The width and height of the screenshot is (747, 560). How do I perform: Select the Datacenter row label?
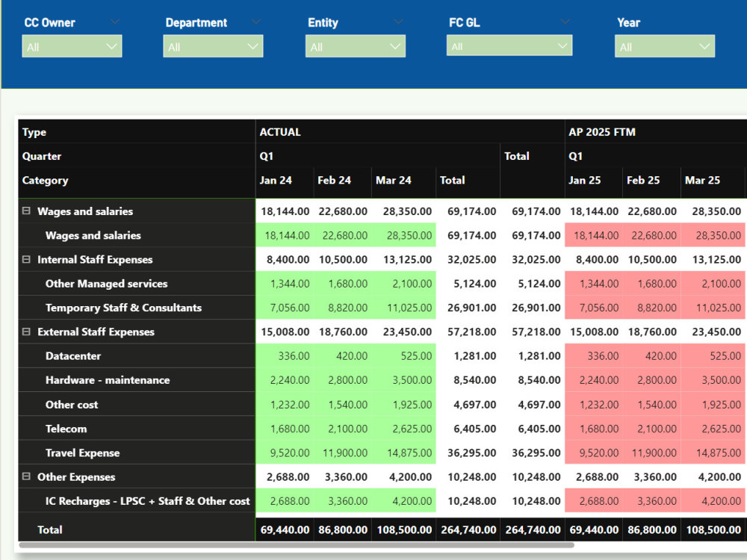(x=73, y=355)
